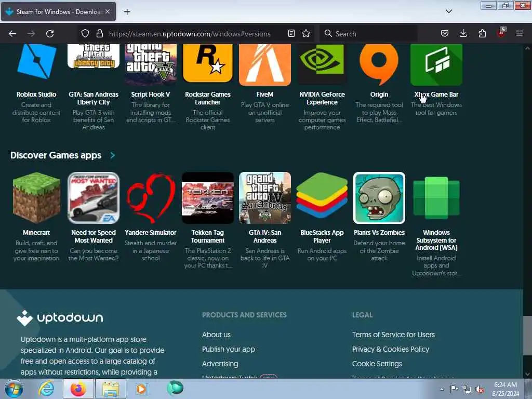
Task: Expand the Discover Games apps chevron
Action: pyautogui.click(x=113, y=155)
